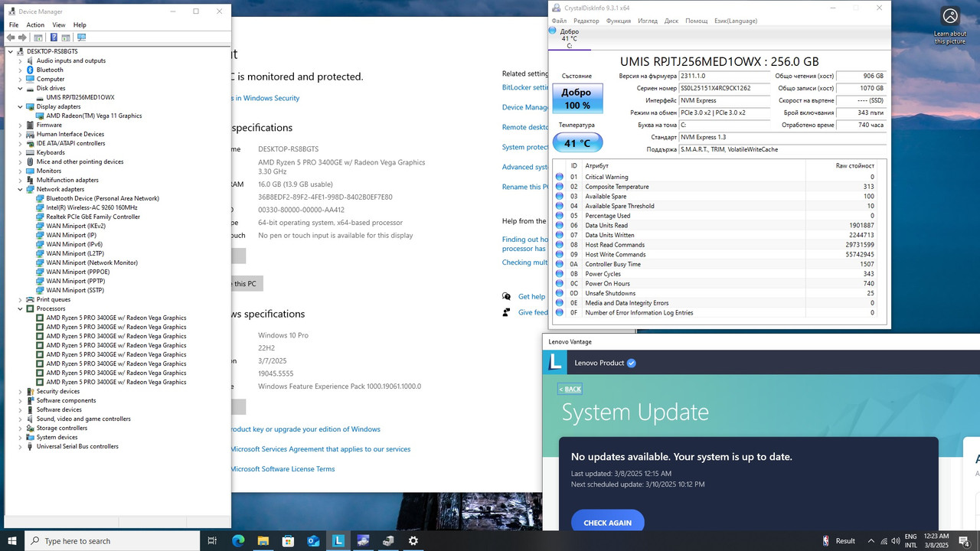Image resolution: width=980 pixels, height=551 pixels.
Task: Expand the Firmware category
Action: point(21,125)
